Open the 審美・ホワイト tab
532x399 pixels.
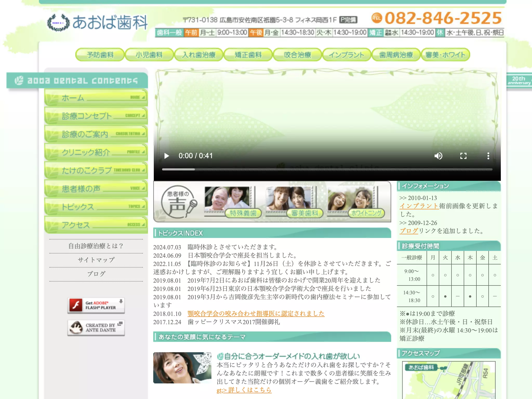(445, 55)
